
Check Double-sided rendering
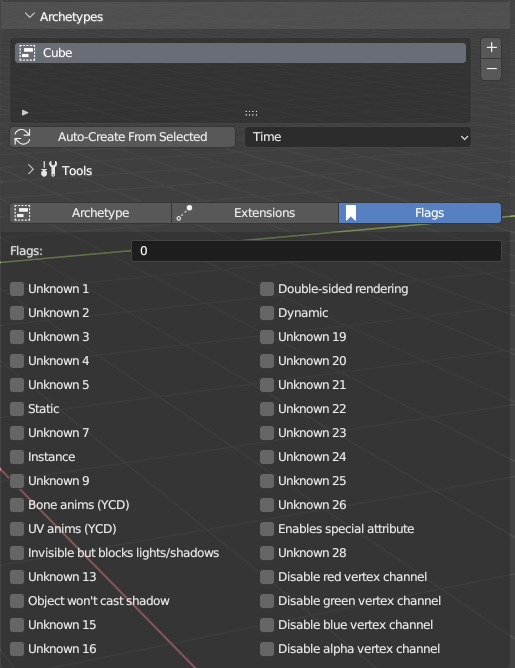pyautogui.click(x=267, y=289)
